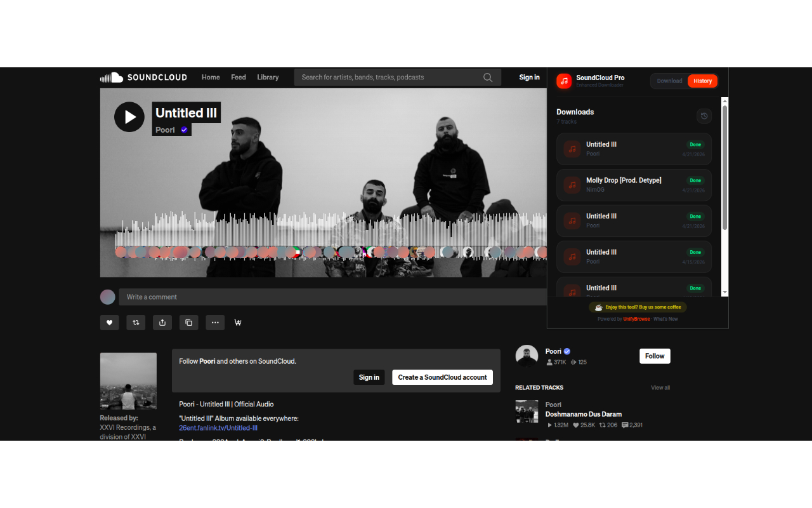Repost the track using the repost icon
The height and width of the screenshot is (508, 812).
click(x=136, y=323)
